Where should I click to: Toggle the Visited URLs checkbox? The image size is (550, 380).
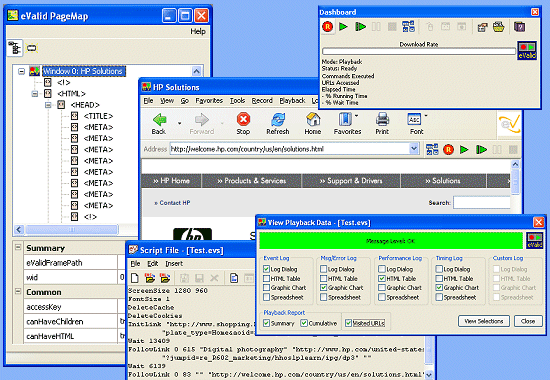[348, 323]
